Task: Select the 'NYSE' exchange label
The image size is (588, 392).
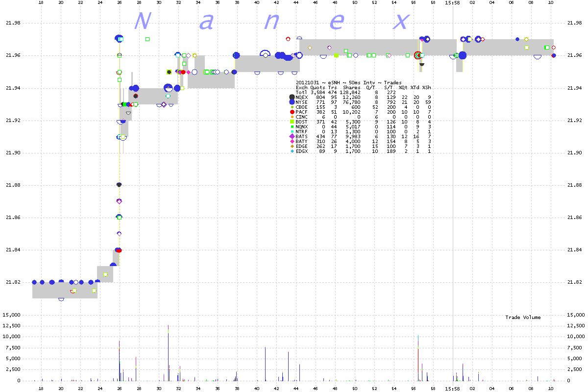Action: tap(301, 102)
